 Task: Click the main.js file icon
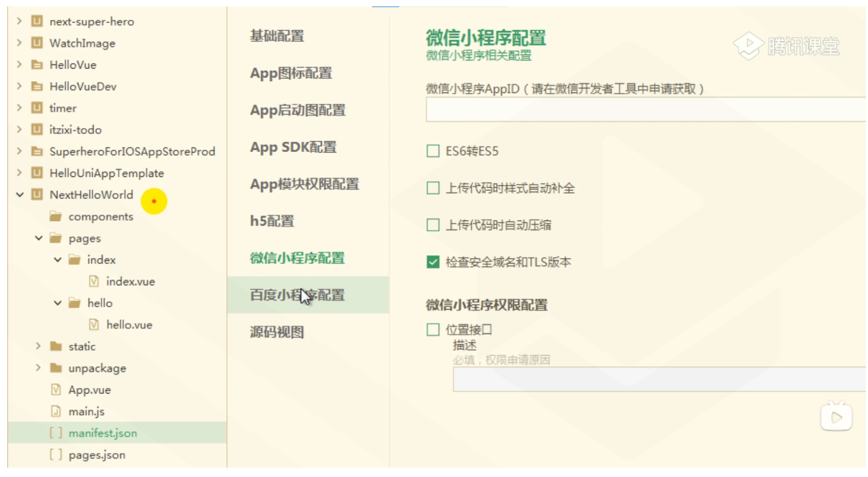pyautogui.click(x=56, y=411)
